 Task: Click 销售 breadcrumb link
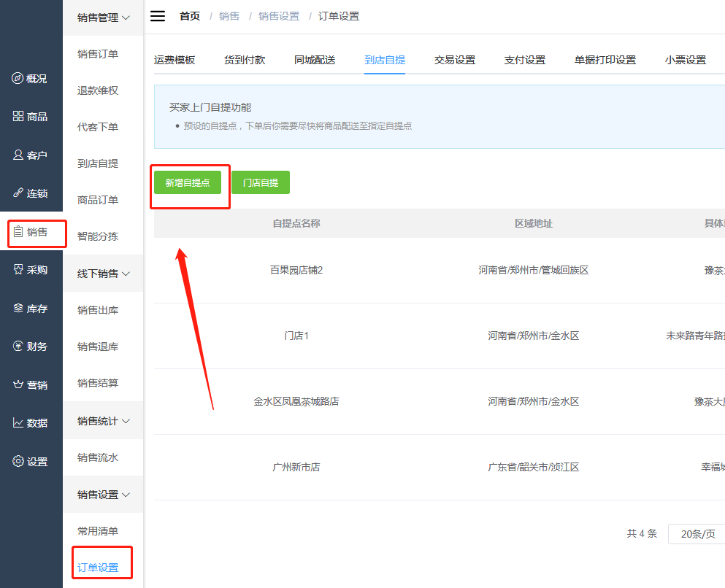[229, 16]
